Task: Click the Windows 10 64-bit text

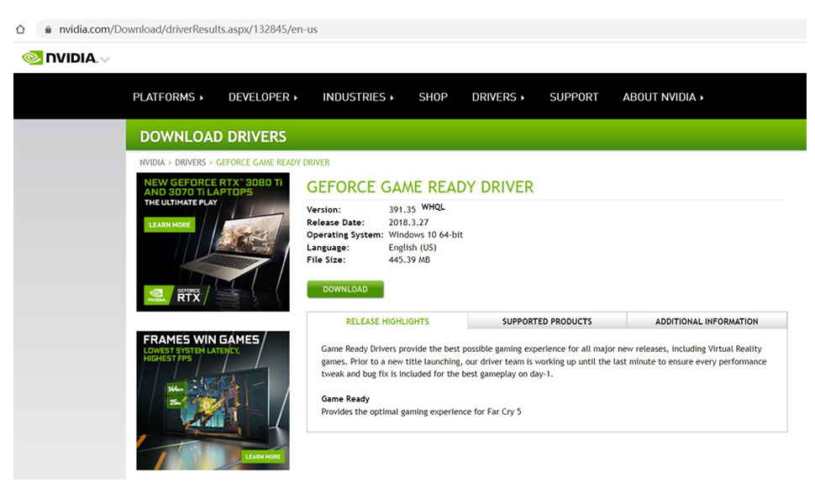Action: 426,235
